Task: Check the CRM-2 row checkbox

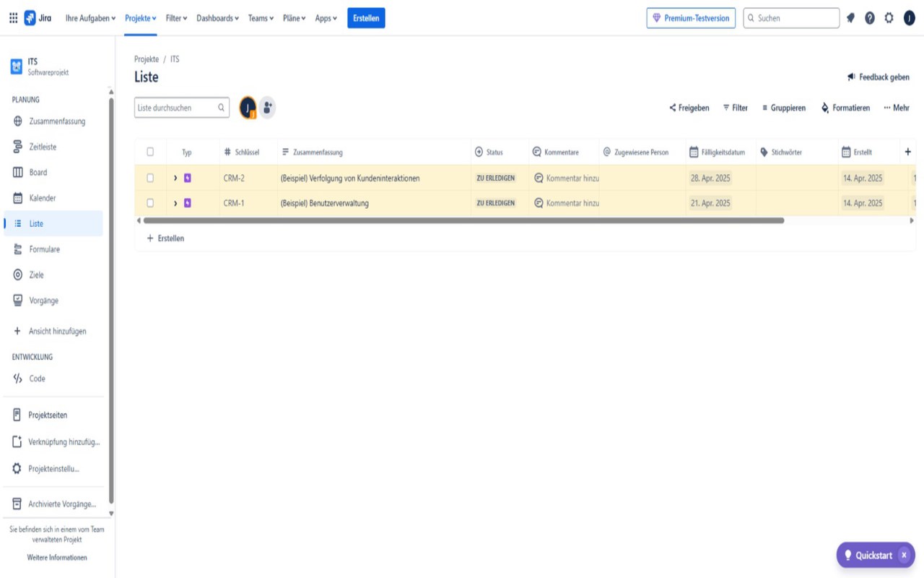Action: point(150,178)
